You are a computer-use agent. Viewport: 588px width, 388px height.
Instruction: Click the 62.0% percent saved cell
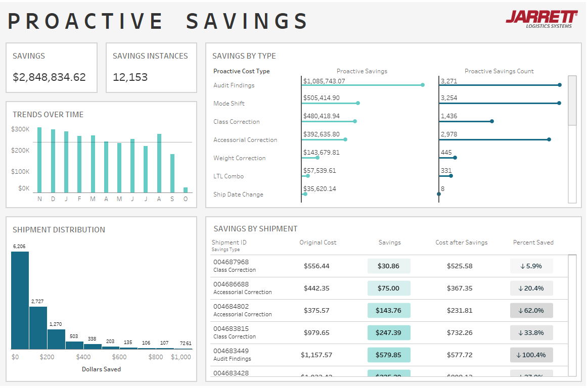[x=531, y=310]
